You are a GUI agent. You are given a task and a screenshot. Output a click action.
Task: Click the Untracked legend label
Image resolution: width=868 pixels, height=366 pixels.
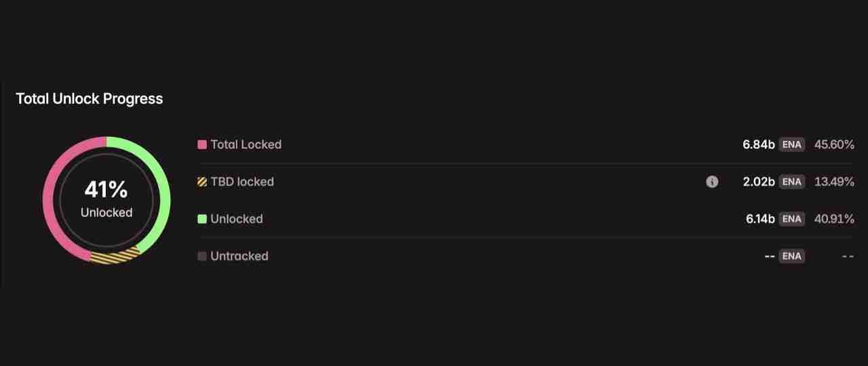coord(239,256)
